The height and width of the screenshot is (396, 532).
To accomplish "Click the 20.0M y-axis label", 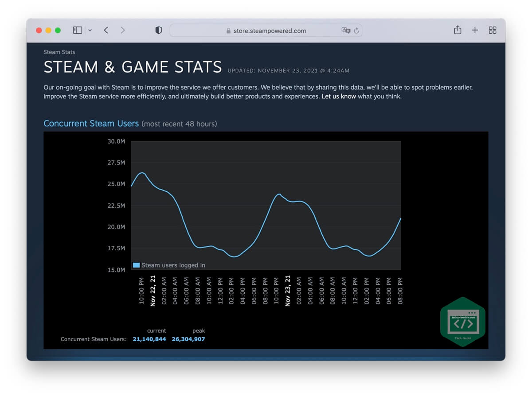I will tap(116, 227).
